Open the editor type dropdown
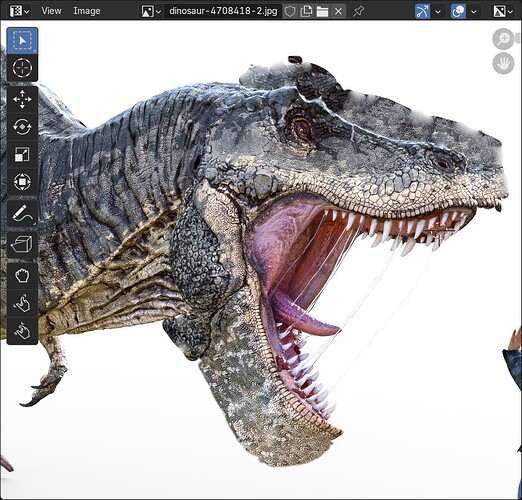This screenshot has height=500, width=522. (x=19, y=11)
